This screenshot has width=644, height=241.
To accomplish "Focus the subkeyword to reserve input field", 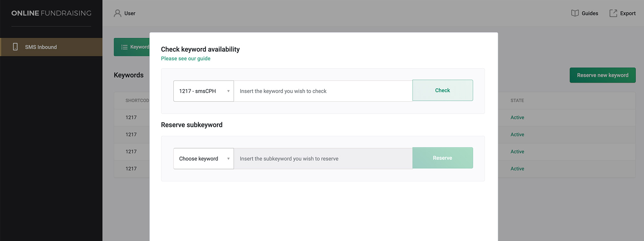I will 323,158.
